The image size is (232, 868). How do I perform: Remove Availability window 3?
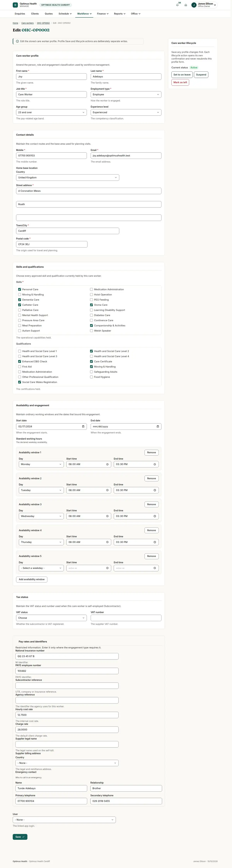coord(152,504)
